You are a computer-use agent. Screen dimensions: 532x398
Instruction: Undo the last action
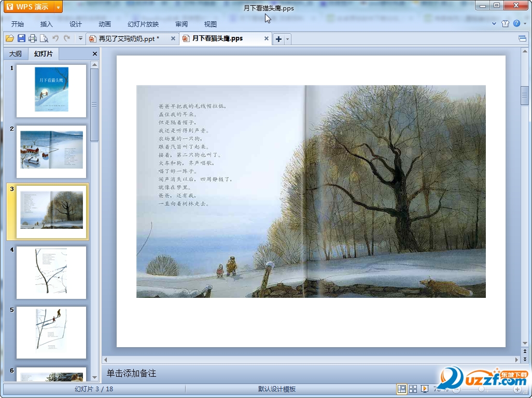[55, 38]
